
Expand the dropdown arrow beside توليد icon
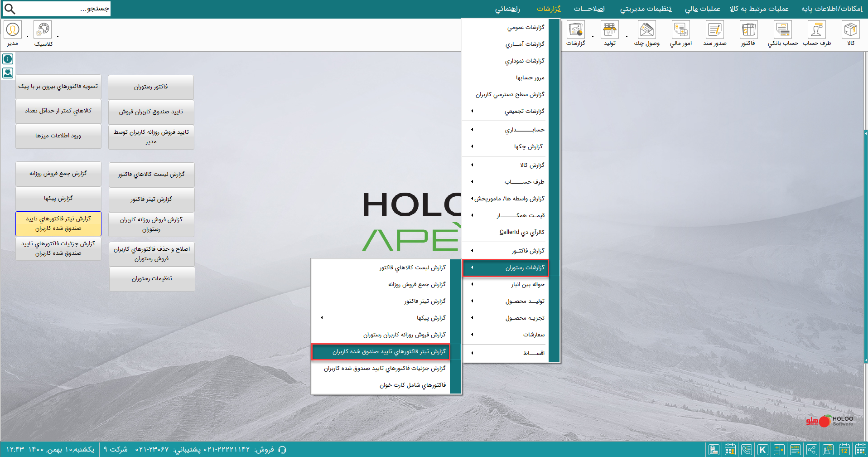[x=627, y=36]
